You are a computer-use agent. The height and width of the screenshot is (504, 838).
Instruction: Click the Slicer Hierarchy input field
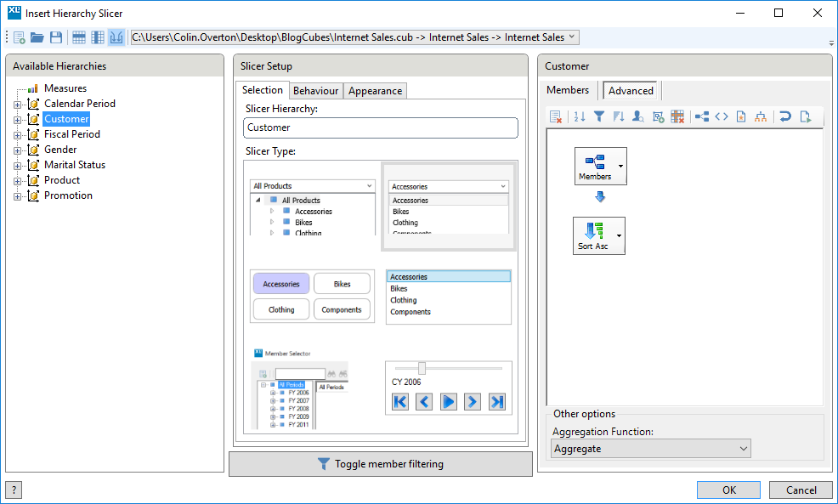click(381, 127)
